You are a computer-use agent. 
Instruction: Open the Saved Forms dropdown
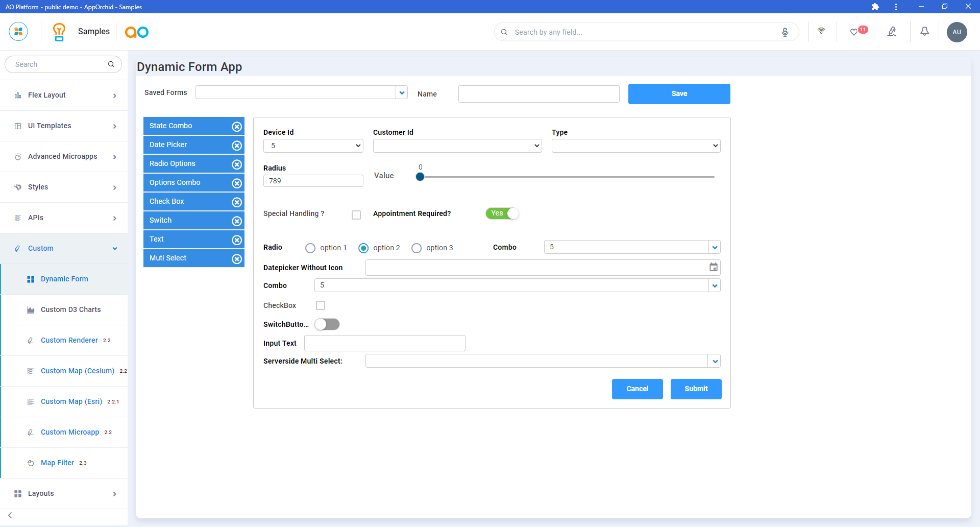pyautogui.click(x=402, y=92)
